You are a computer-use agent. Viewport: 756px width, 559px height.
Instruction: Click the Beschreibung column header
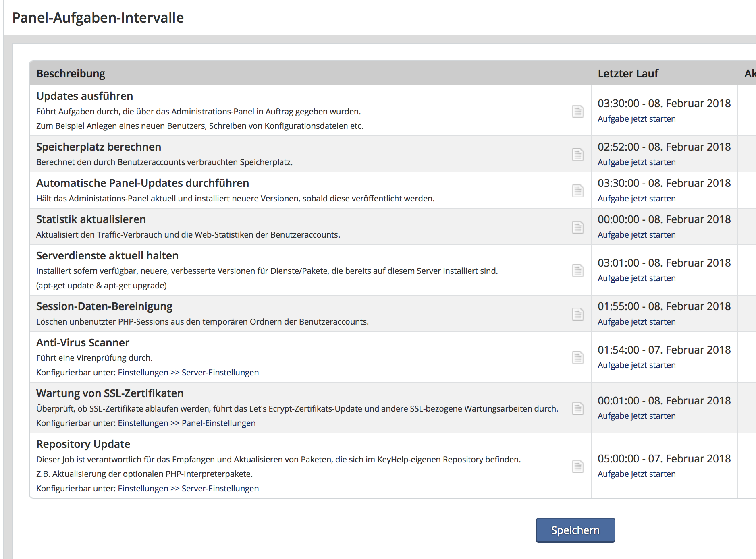coord(71,74)
